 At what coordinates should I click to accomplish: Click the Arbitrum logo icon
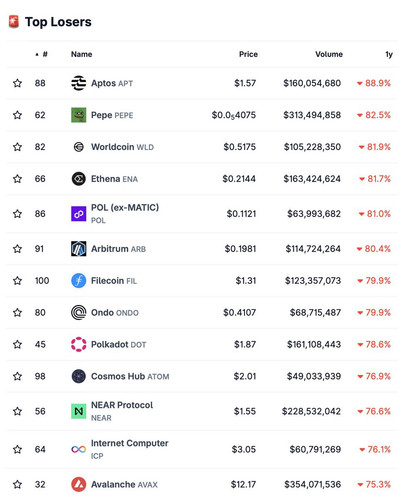click(x=79, y=249)
